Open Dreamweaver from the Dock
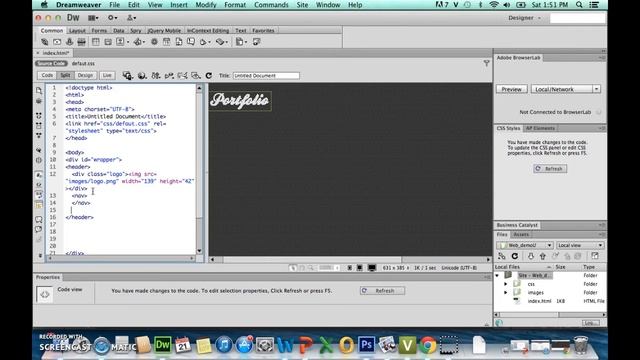 pyautogui.click(x=162, y=345)
